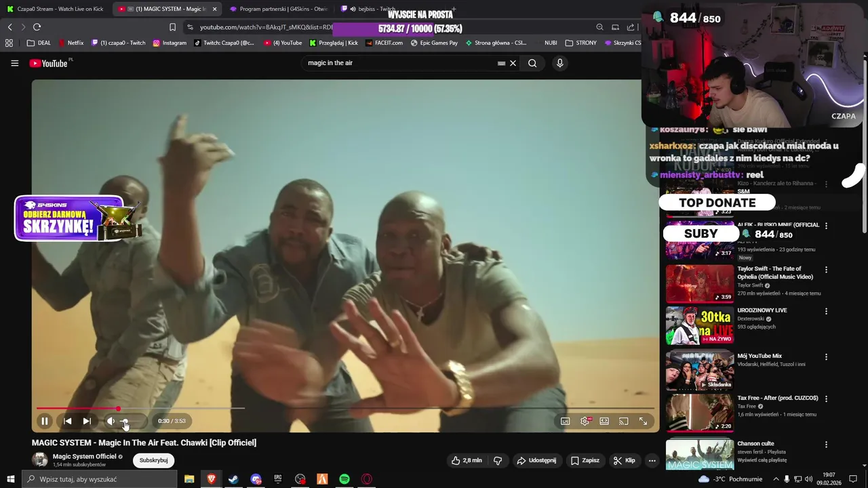Viewport: 868px width, 488px height.
Task: Open video player settings gear
Action: pyautogui.click(x=585, y=421)
